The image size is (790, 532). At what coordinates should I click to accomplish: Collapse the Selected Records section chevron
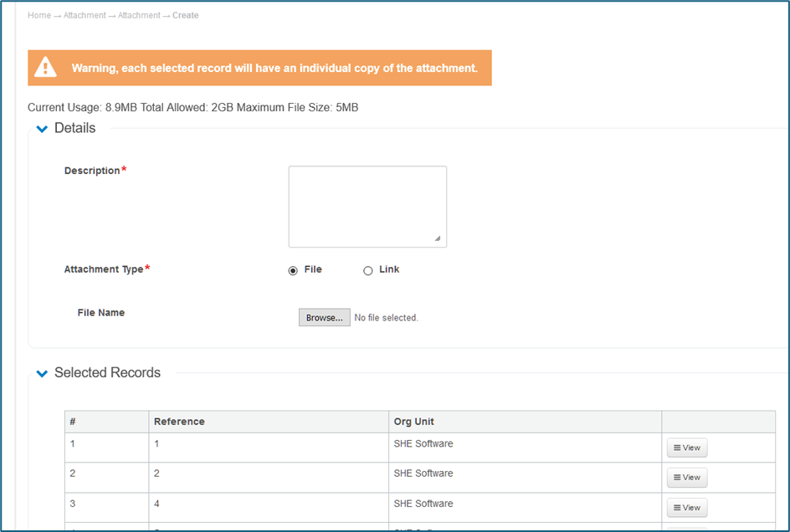click(x=42, y=373)
